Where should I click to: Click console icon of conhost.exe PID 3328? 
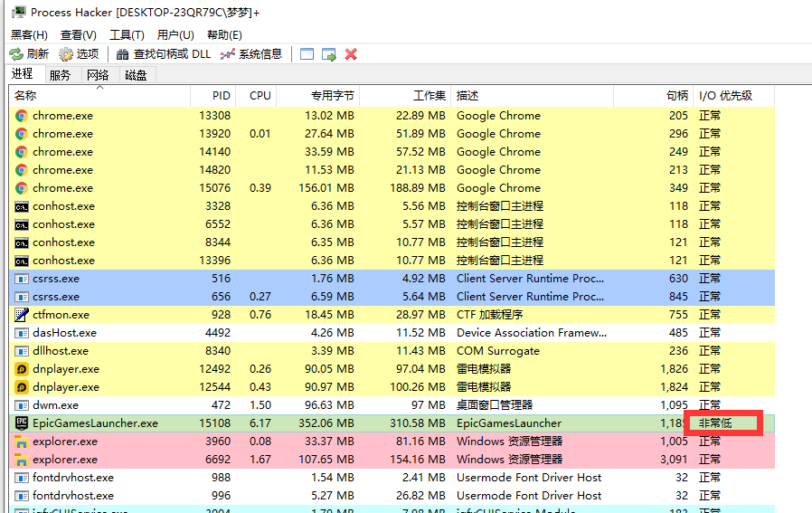(x=21, y=207)
